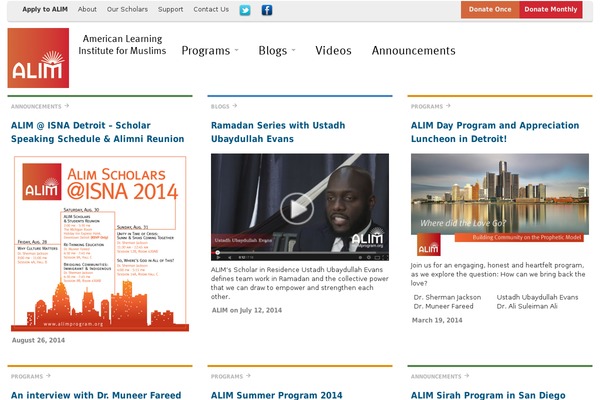Open the Our Scholars page
The width and height of the screenshot is (600, 400).
pos(127,9)
